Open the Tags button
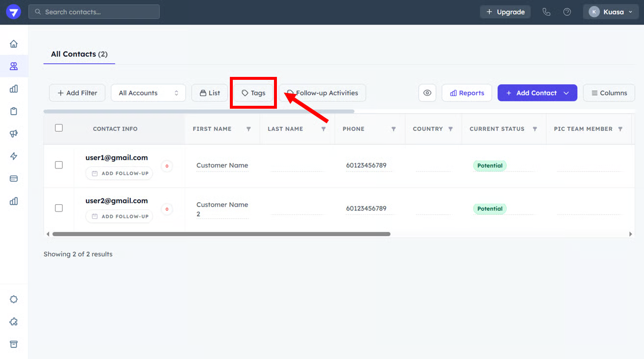The width and height of the screenshot is (644, 359). (253, 93)
